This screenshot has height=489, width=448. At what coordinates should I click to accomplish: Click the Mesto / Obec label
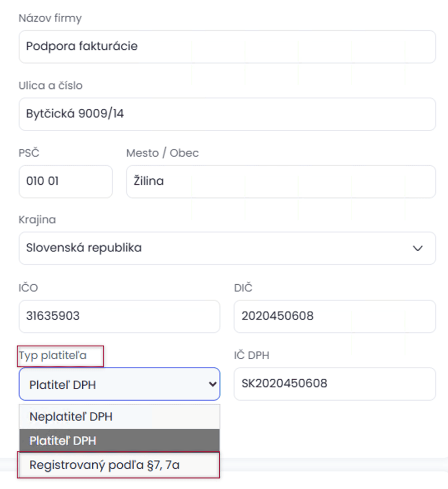[162, 153]
